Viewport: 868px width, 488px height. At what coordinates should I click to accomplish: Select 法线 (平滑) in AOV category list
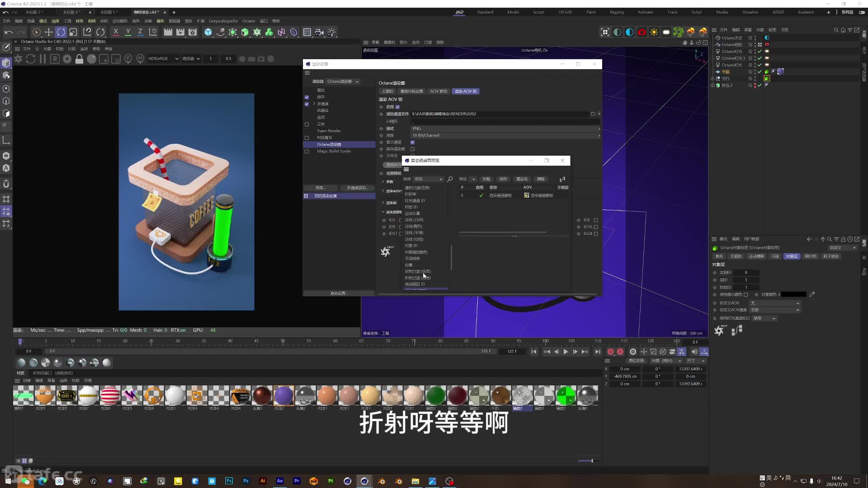click(x=414, y=233)
